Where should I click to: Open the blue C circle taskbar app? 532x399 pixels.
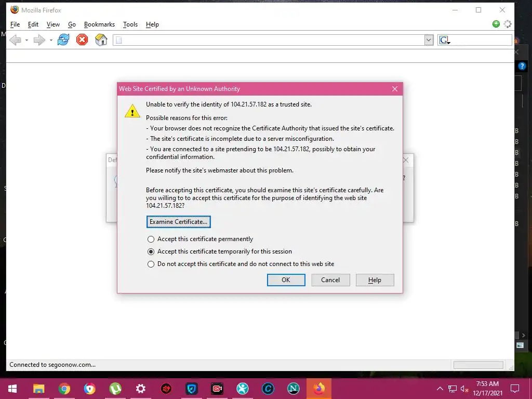[x=268, y=389]
